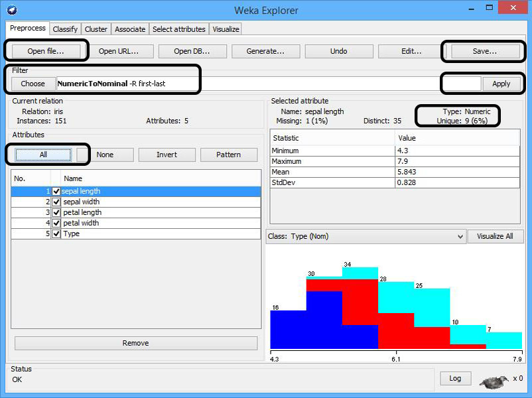Uncheck the petal length attribute

pos(55,212)
